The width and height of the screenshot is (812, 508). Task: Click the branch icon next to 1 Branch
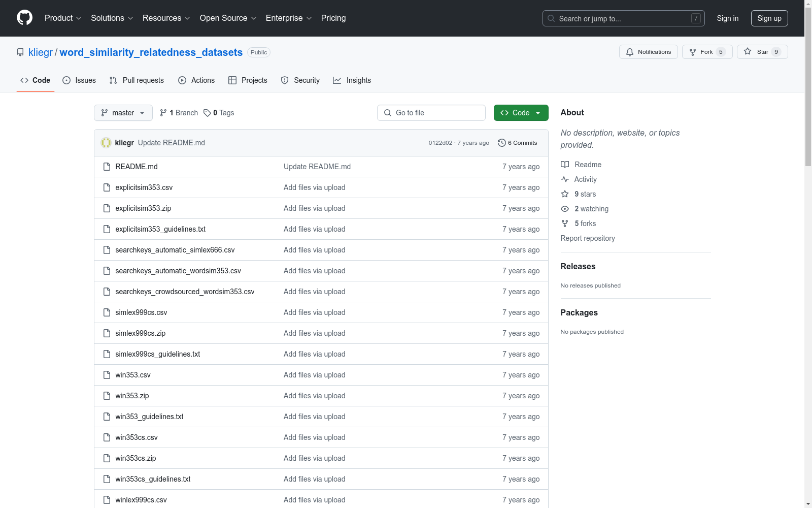coord(163,113)
